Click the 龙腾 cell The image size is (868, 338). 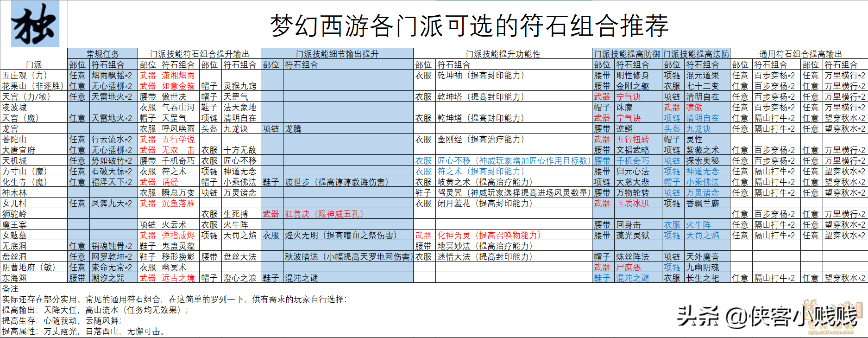348,128
